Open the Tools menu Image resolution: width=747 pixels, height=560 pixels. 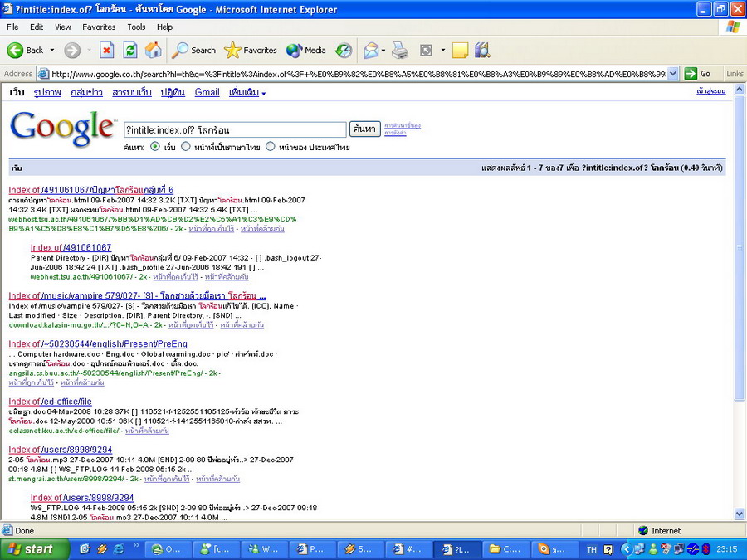[136, 27]
